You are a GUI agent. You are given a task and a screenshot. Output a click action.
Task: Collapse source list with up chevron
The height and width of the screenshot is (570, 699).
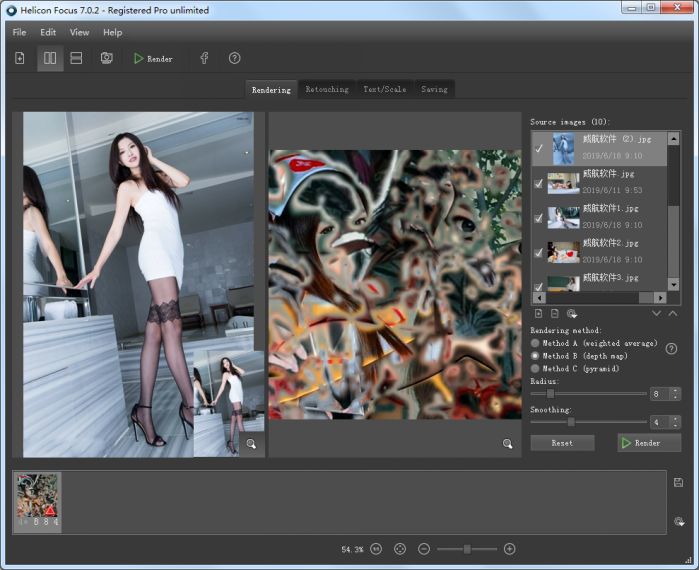point(673,313)
